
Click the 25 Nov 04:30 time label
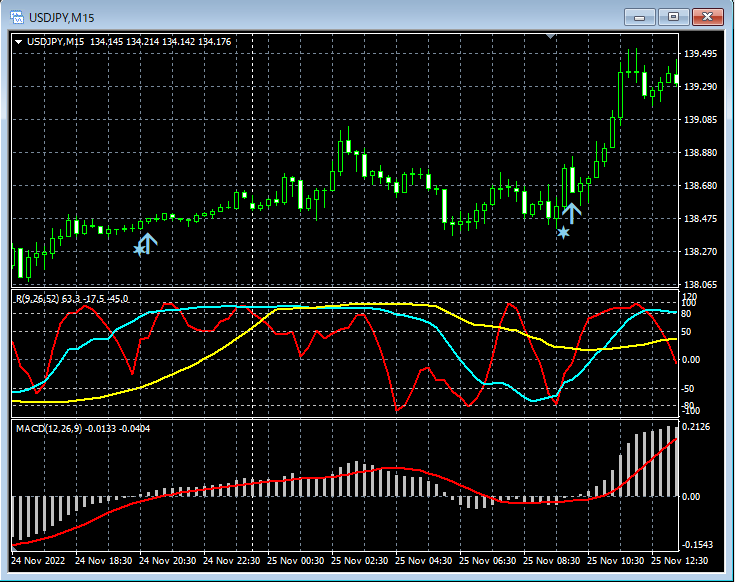coord(423,560)
